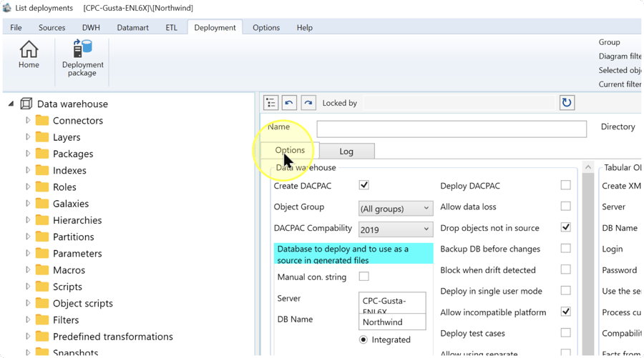Click the redo arrow button
The image size is (644, 358).
[308, 102]
